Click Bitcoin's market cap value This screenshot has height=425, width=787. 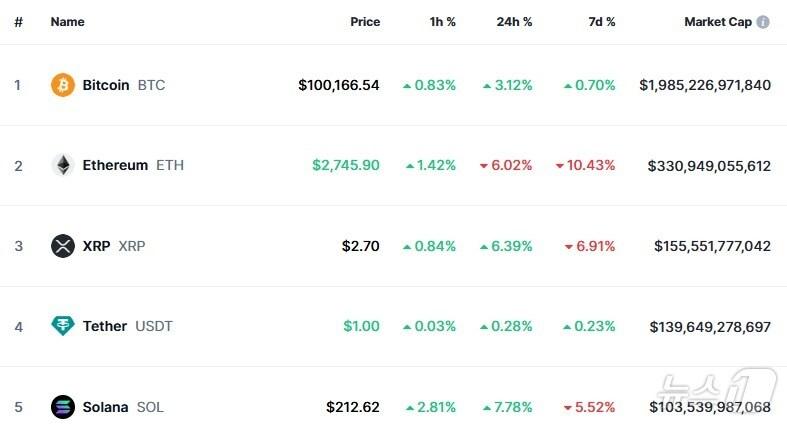coord(705,85)
